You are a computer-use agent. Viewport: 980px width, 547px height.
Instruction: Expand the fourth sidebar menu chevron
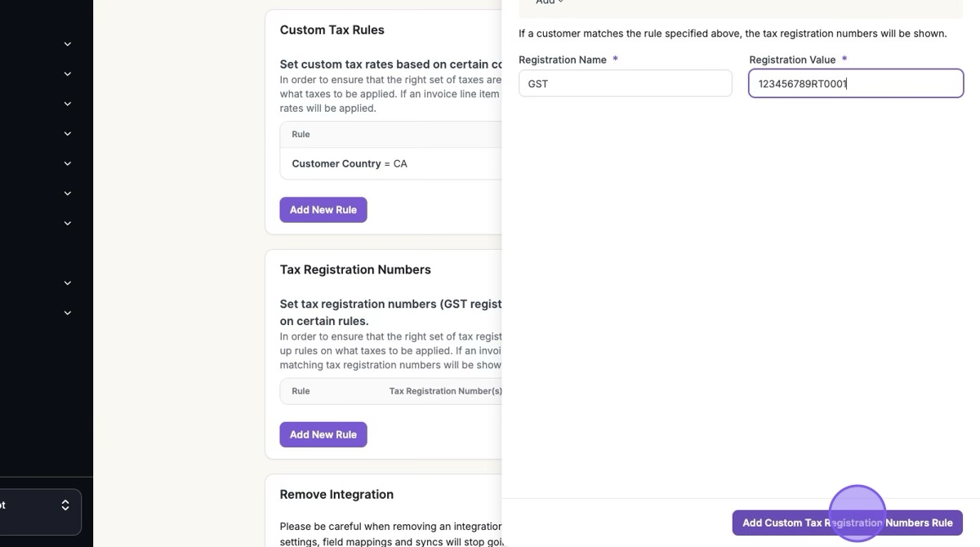(68, 134)
